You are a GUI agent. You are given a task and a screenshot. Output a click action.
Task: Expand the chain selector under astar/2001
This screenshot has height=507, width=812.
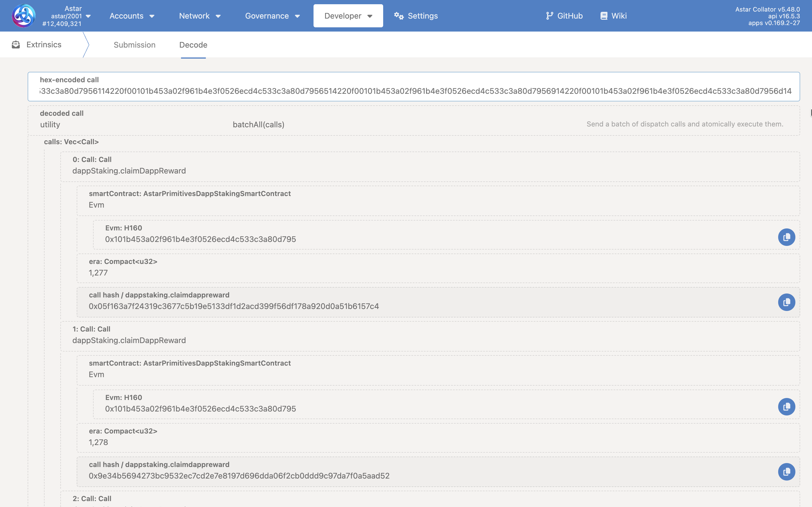coord(88,15)
